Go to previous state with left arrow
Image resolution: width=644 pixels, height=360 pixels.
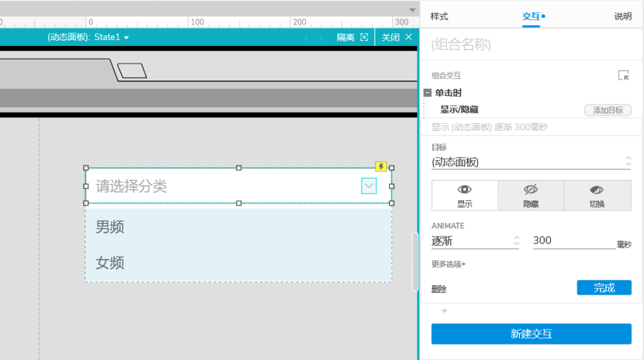[306, 38]
